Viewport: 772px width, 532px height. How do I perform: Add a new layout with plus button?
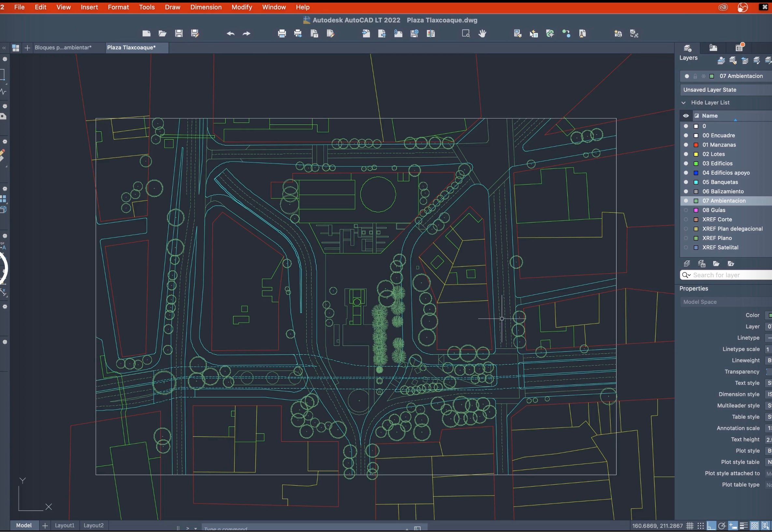pos(45,526)
